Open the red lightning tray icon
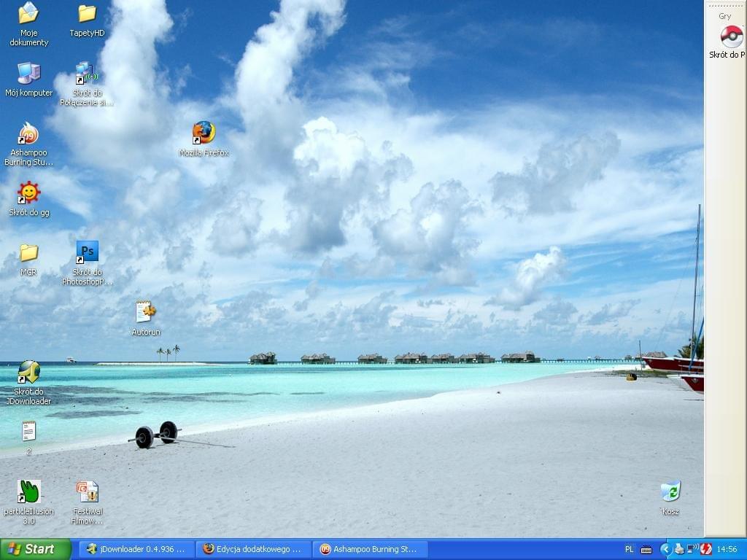This screenshot has width=747, height=560. click(706, 550)
